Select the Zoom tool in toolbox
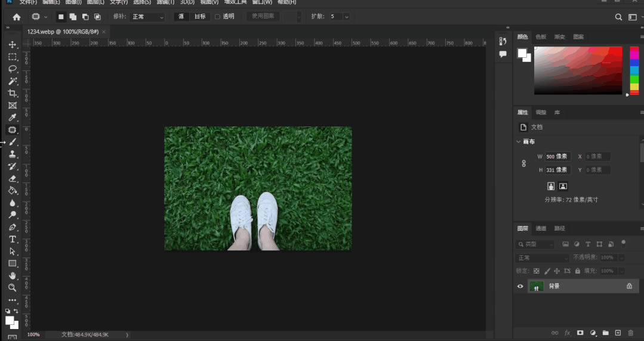644x341 pixels. [x=13, y=288]
